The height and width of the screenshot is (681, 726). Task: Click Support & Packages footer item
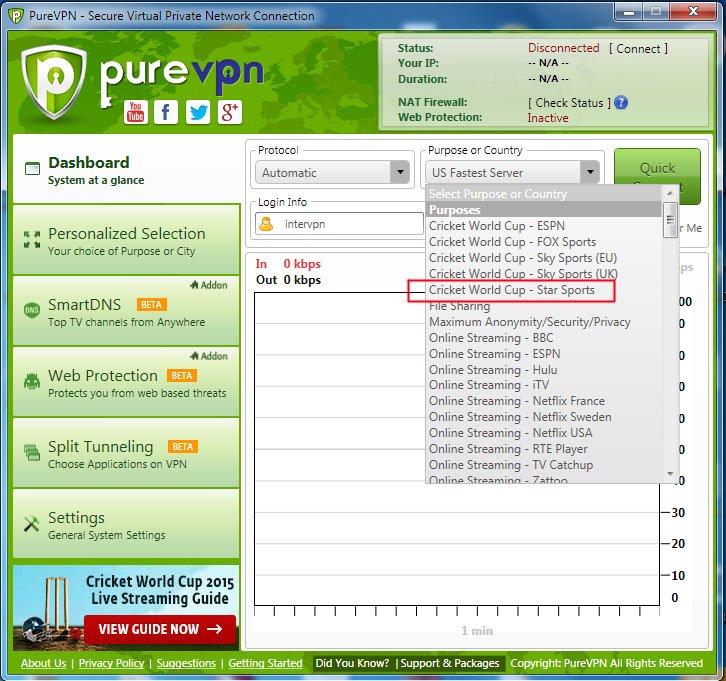point(450,663)
